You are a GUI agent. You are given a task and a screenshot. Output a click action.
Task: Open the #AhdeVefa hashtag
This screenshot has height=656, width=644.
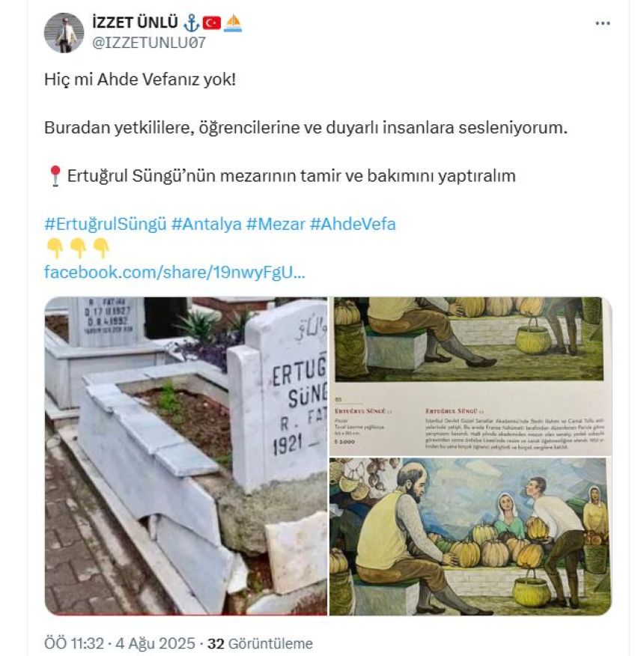353,224
